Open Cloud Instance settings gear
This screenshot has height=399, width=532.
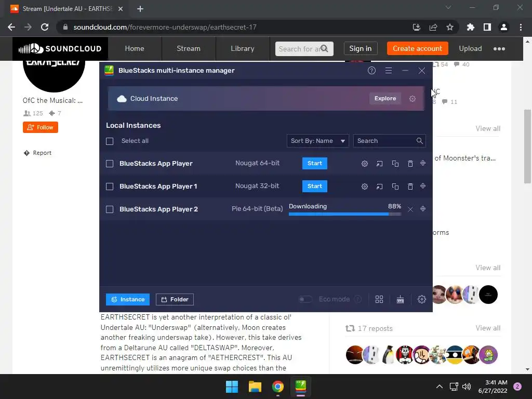coord(412,99)
